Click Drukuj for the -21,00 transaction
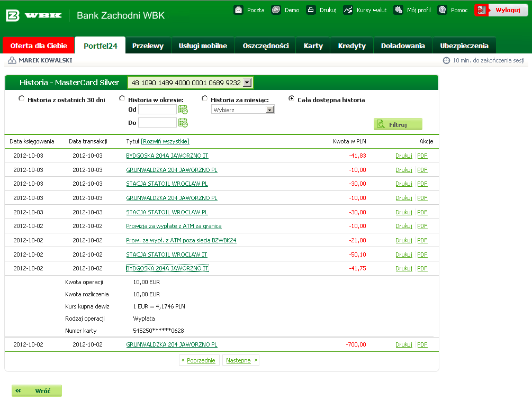532x400 pixels. click(404, 240)
